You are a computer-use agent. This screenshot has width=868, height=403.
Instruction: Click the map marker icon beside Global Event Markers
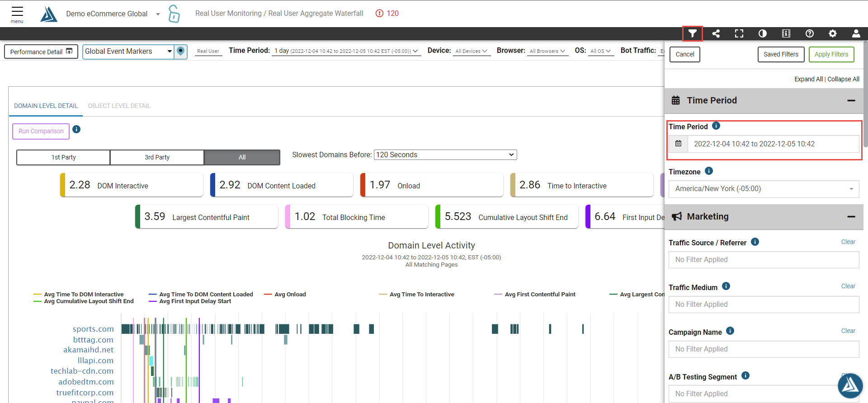click(181, 52)
